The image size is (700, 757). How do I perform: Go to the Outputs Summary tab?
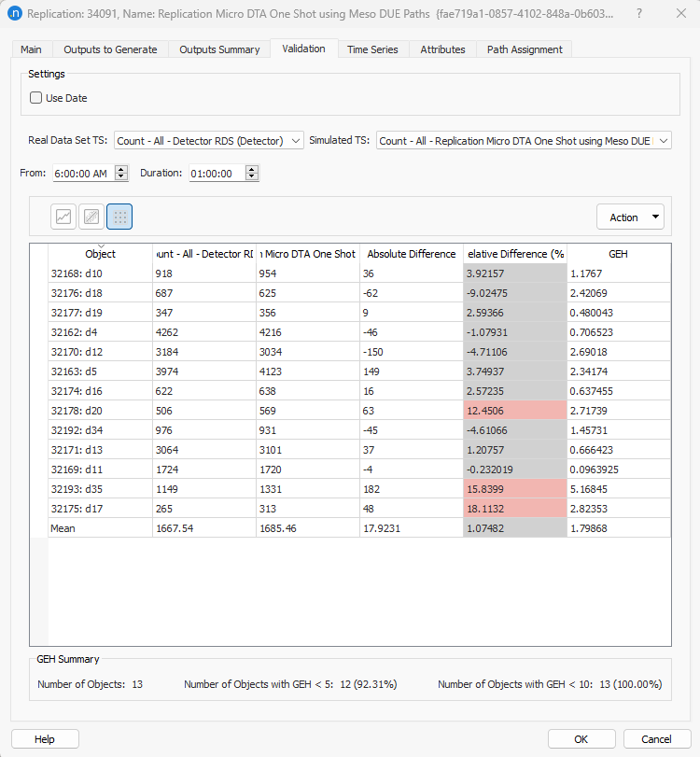pyautogui.click(x=218, y=49)
